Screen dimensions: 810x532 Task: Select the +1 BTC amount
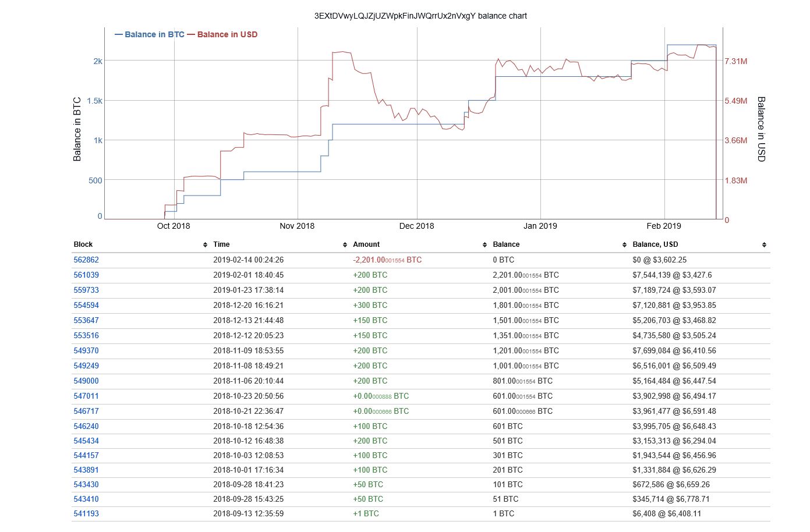366,513
